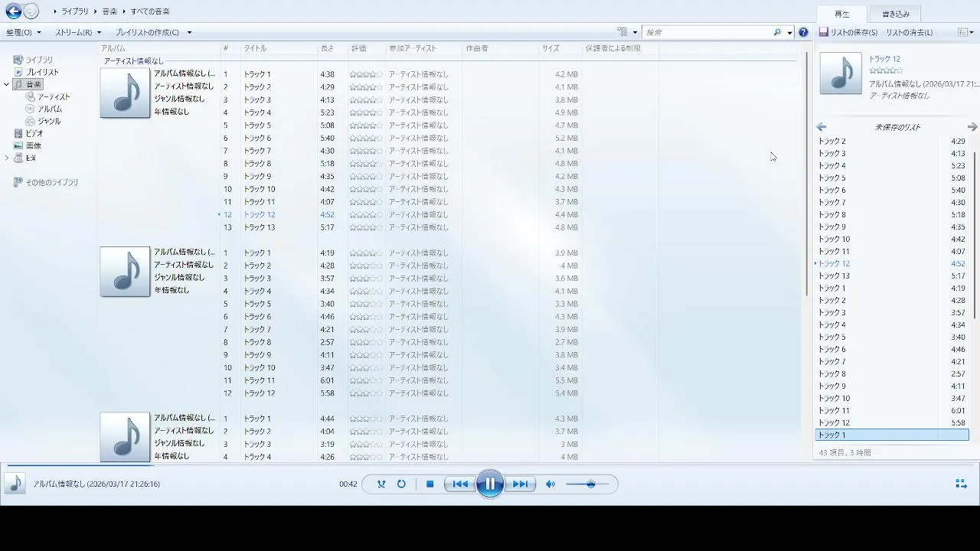The width and height of the screenshot is (980, 551).
Task: Click the volume speaker mute icon
Action: [x=550, y=484]
